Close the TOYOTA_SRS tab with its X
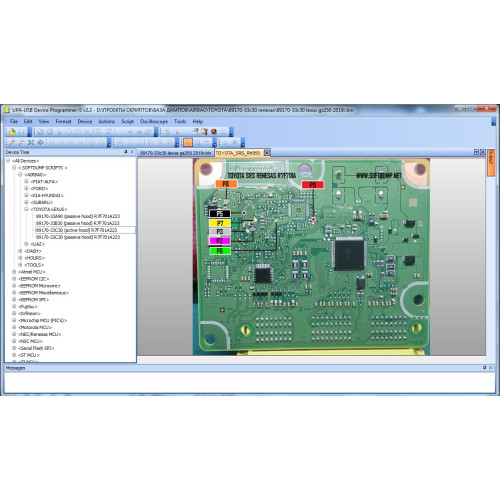This screenshot has width=500, height=500. [x=267, y=153]
